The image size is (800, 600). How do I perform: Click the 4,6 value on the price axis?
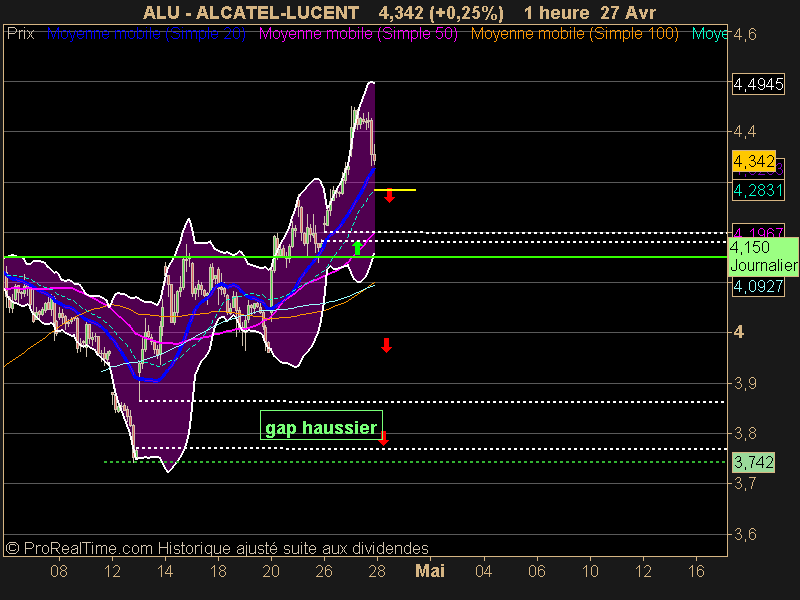745,34
